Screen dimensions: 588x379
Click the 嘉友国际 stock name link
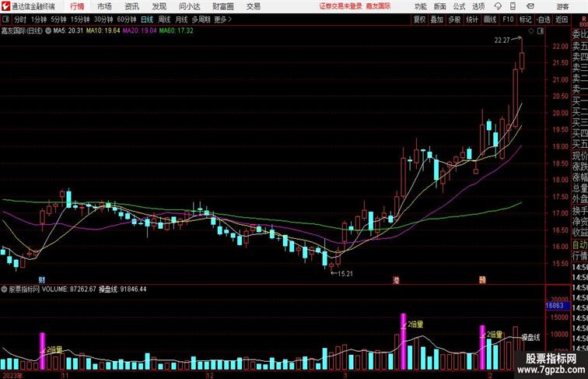click(378, 6)
